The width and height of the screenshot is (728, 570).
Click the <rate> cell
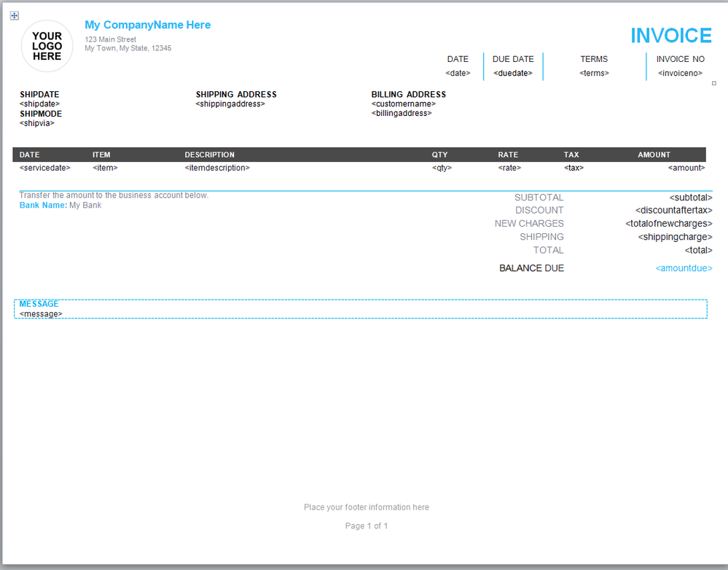point(509,168)
